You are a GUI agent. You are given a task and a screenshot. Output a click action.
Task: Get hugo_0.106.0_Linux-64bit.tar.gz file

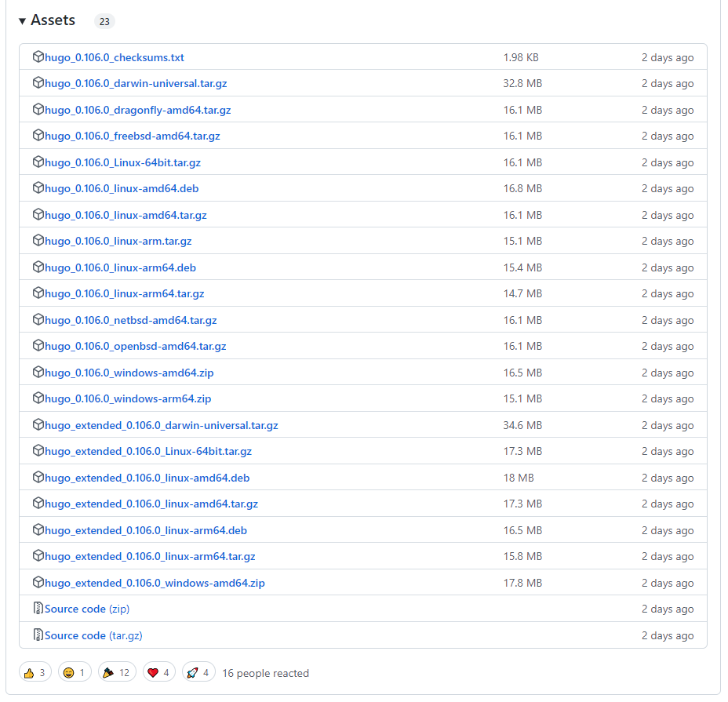click(x=122, y=162)
